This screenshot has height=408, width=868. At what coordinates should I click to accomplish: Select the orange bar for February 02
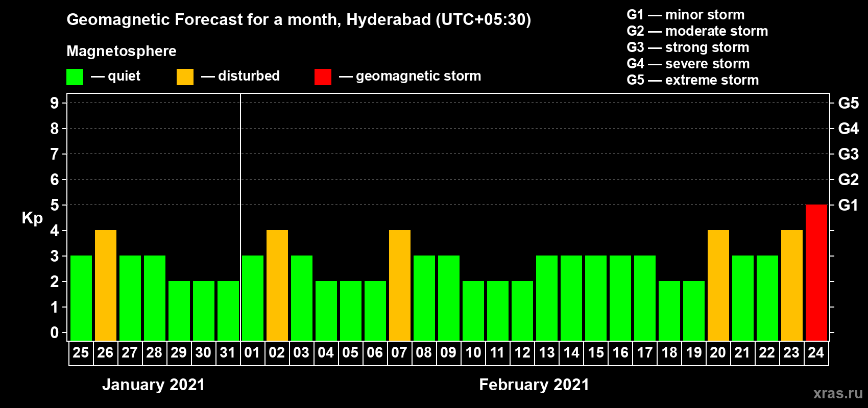tap(277, 285)
